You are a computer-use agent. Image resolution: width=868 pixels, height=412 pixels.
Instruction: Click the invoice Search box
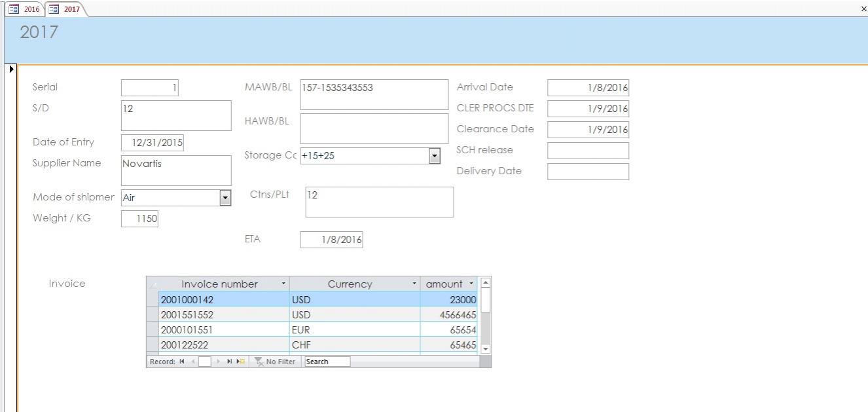coord(327,362)
